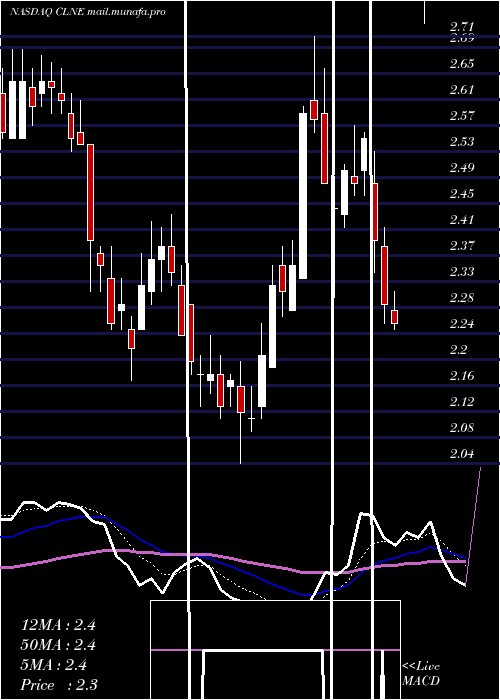Click the 2.04 price axis label
Screen dimensions: 500x700
point(462,454)
